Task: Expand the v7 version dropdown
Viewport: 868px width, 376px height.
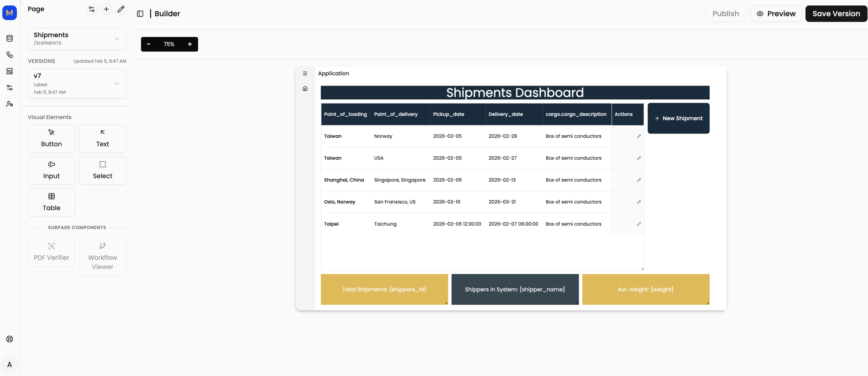Action: (77, 83)
